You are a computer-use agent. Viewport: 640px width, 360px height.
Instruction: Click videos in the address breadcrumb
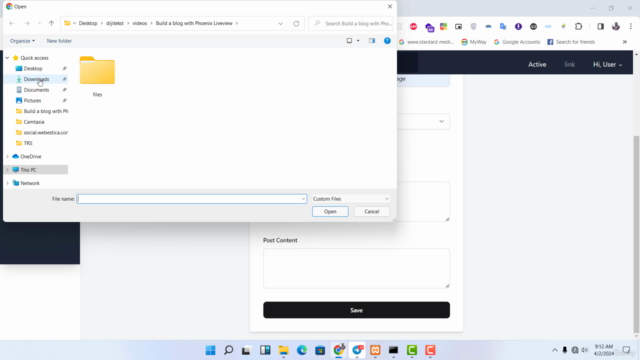coord(140,23)
